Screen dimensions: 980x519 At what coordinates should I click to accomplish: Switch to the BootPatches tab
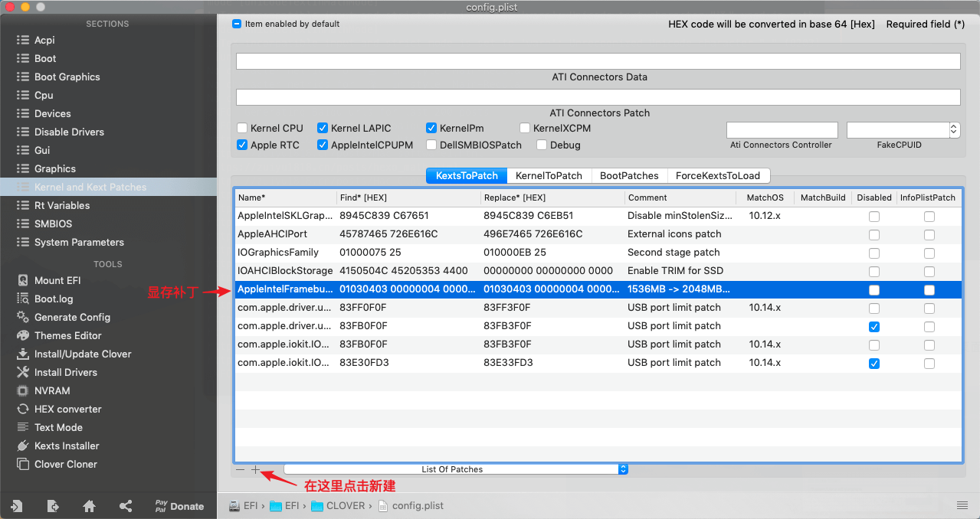[628, 175]
